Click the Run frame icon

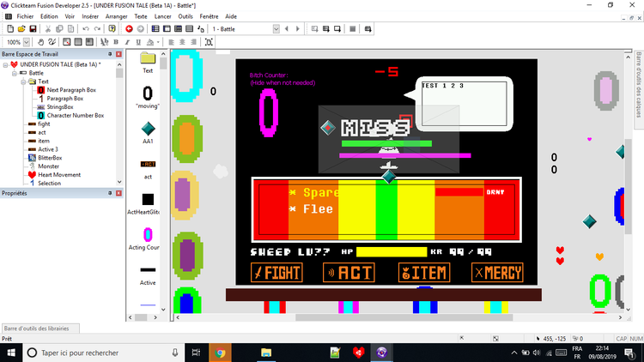click(x=337, y=28)
